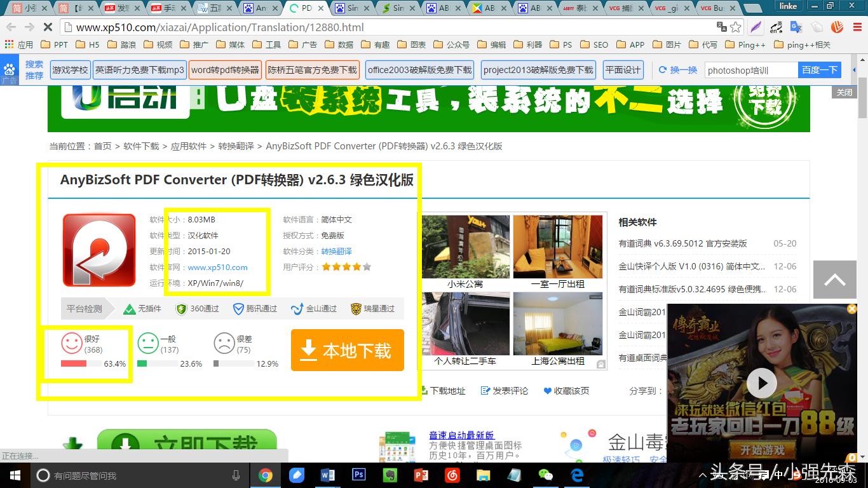The height and width of the screenshot is (488, 868).
Task: Click the sad face 很差 rating icon
Action: (x=224, y=344)
